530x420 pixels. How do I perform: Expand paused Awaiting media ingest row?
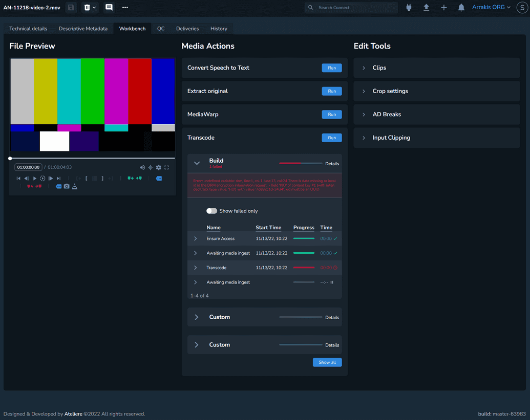pos(196,282)
